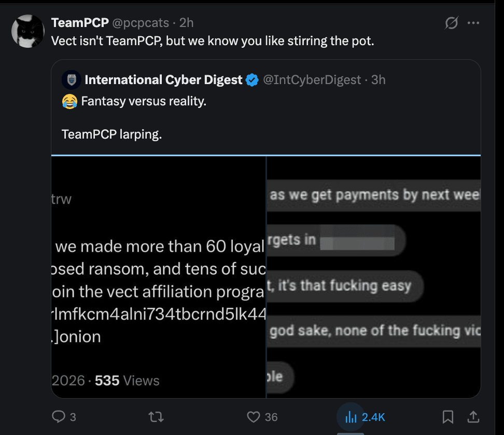The width and height of the screenshot is (504, 435).
Task: Click International Cyber Digest's shield avatar
Action: pos(71,79)
